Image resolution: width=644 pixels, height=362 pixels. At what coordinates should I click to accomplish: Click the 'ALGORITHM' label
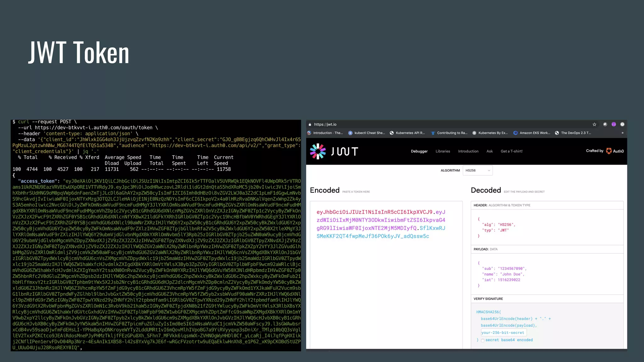450,171
